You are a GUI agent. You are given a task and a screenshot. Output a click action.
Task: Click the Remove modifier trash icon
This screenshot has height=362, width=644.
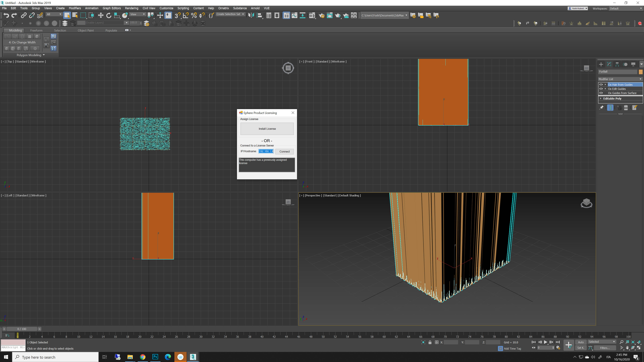626,108
